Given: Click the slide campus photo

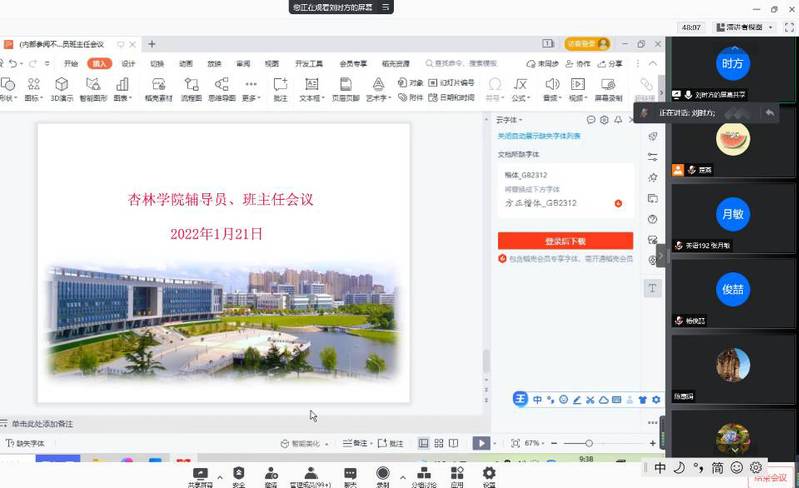Looking at the screenshot, I should [222, 321].
